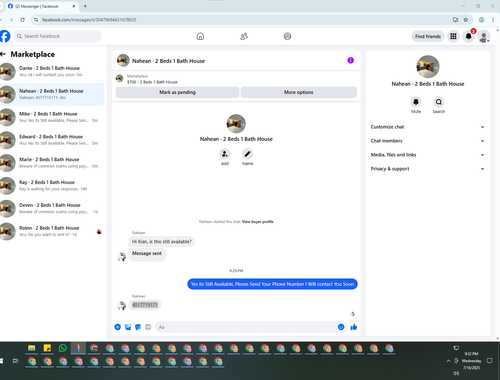Open the Friends icon in top navigation

pos(244,36)
